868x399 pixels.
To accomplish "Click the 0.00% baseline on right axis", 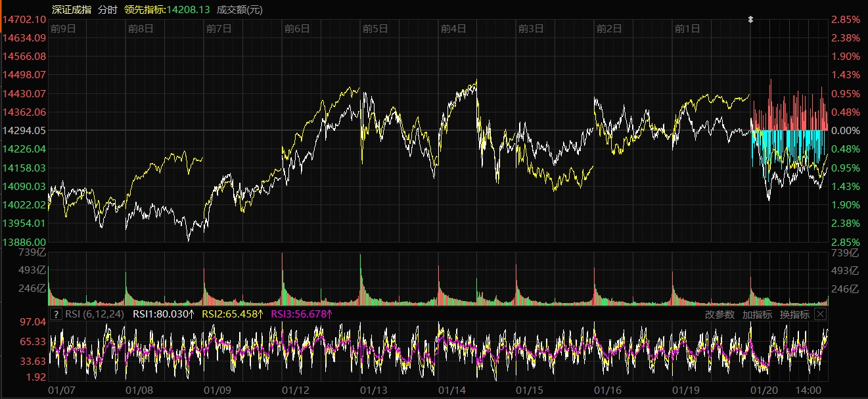I will (847, 131).
